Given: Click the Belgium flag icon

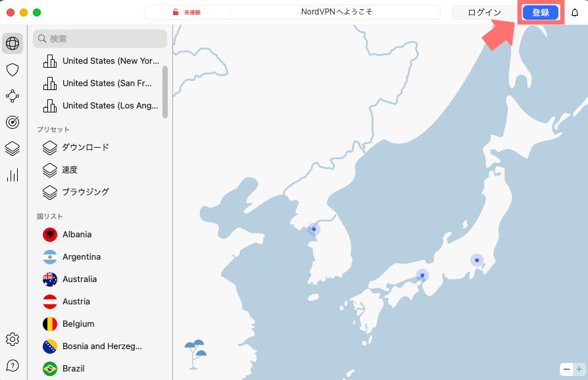Looking at the screenshot, I should 50,324.
